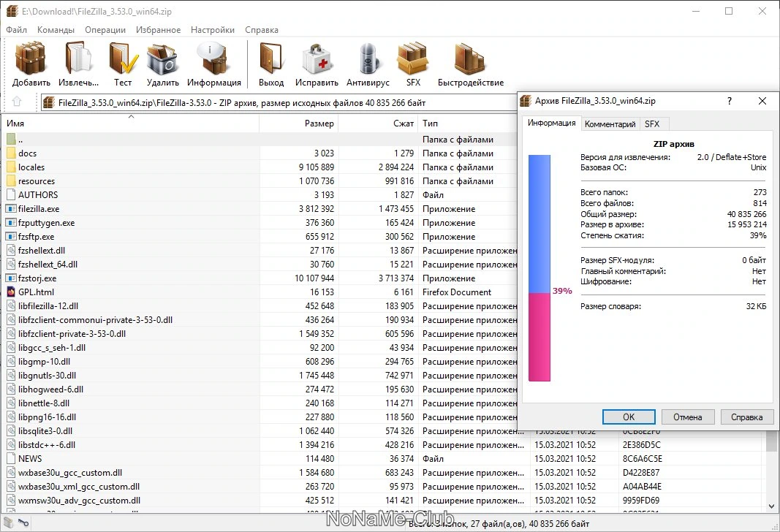Select the libfilezilla-12.dll row
This screenshot has width=780, height=532.
point(259,305)
